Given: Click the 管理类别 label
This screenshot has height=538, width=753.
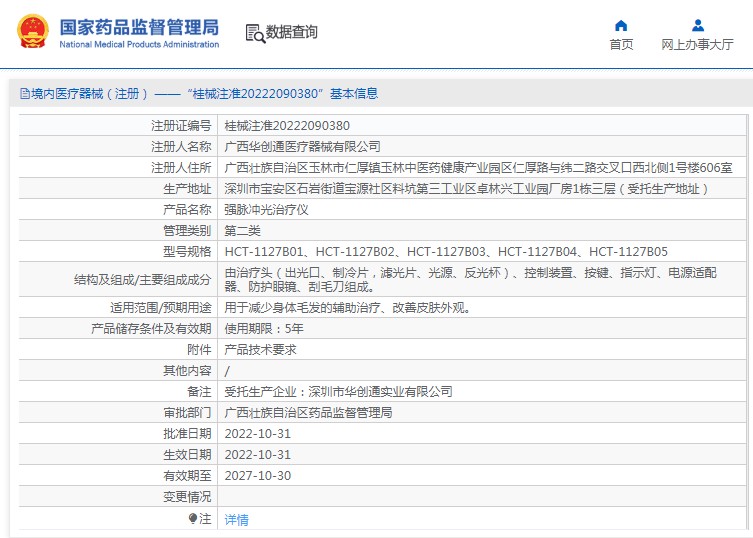Looking at the screenshot, I should pyautogui.click(x=187, y=231).
